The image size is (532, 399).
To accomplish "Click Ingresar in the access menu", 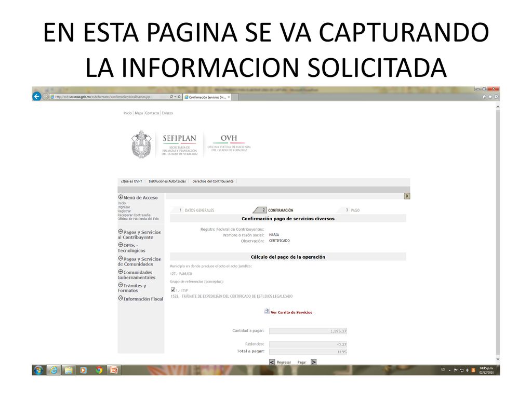I will tap(124, 207).
